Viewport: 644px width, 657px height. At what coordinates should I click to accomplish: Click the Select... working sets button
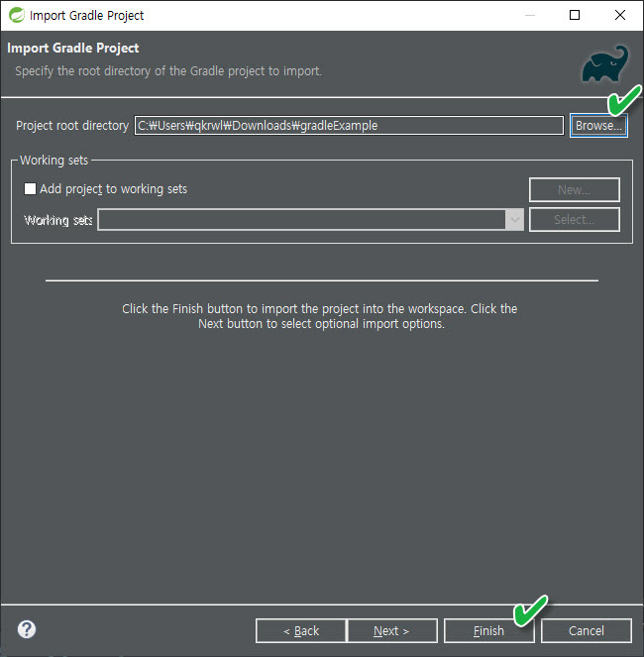(575, 220)
